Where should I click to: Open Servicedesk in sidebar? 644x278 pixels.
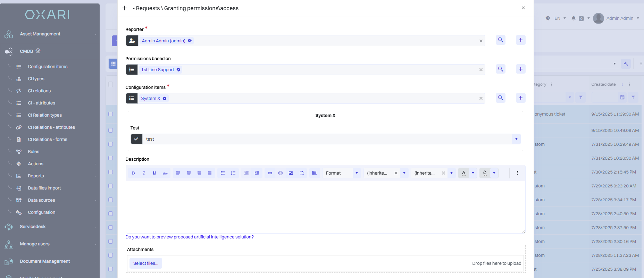click(33, 227)
